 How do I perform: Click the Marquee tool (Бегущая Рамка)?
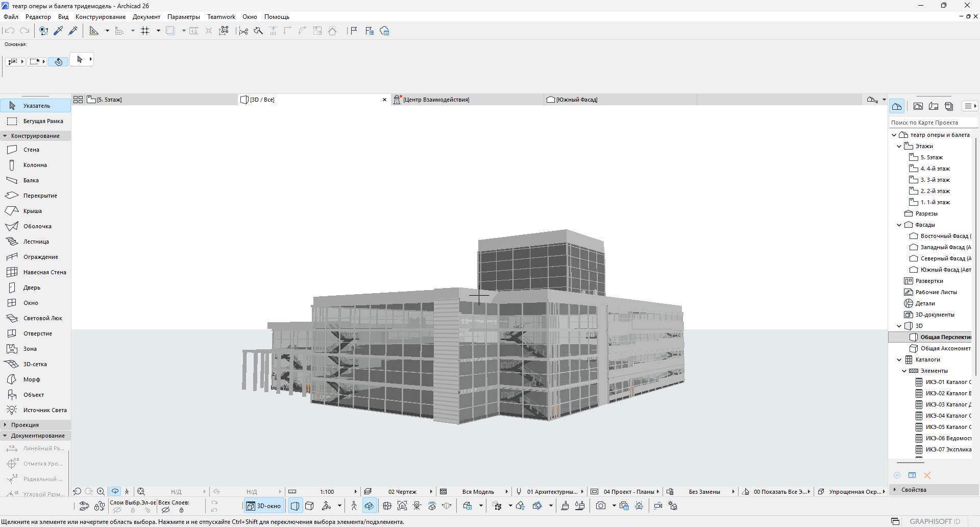(x=43, y=121)
